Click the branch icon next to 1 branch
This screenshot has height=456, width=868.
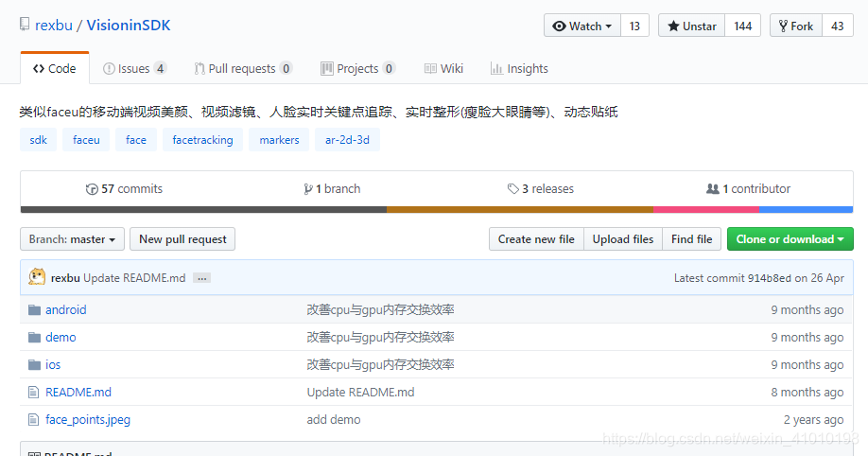(308, 189)
